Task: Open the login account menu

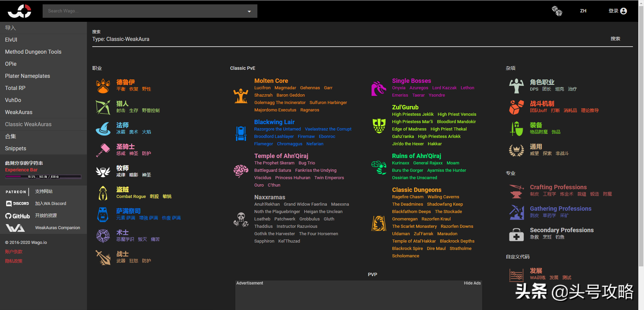Action: click(x=617, y=11)
